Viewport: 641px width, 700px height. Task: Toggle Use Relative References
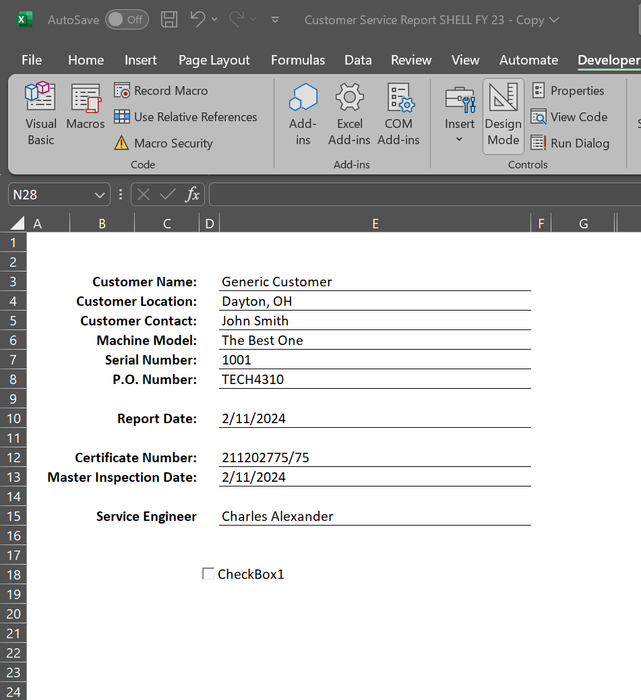pos(185,117)
